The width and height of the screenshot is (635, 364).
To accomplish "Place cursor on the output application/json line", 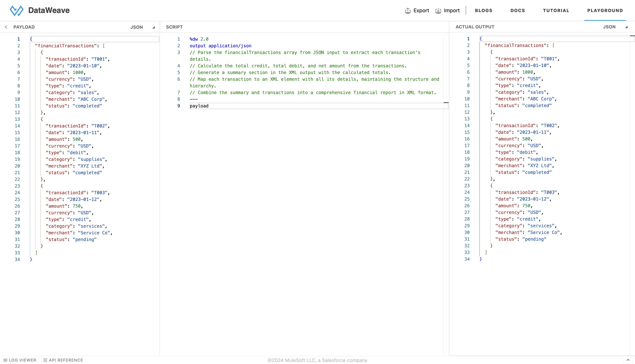I will coord(220,46).
